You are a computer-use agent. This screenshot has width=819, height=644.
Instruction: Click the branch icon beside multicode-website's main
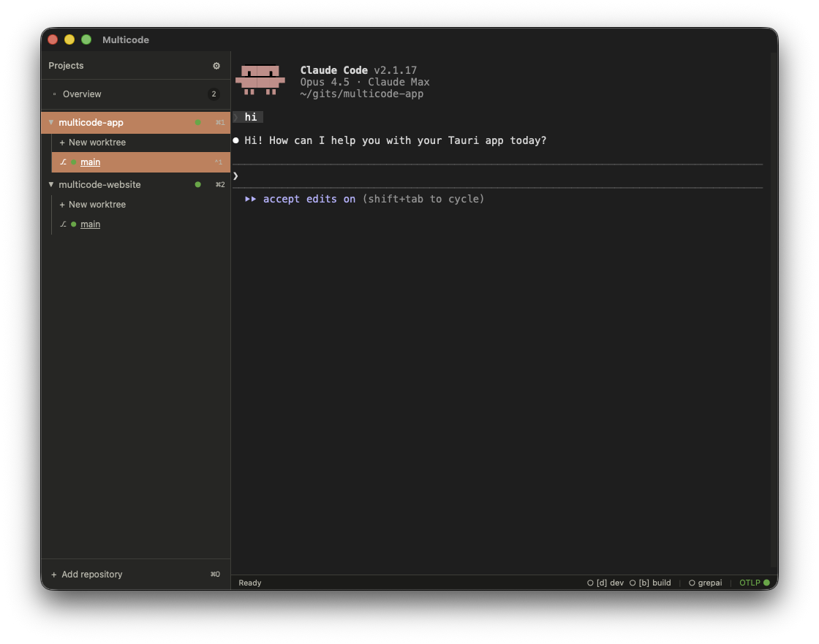coord(63,224)
